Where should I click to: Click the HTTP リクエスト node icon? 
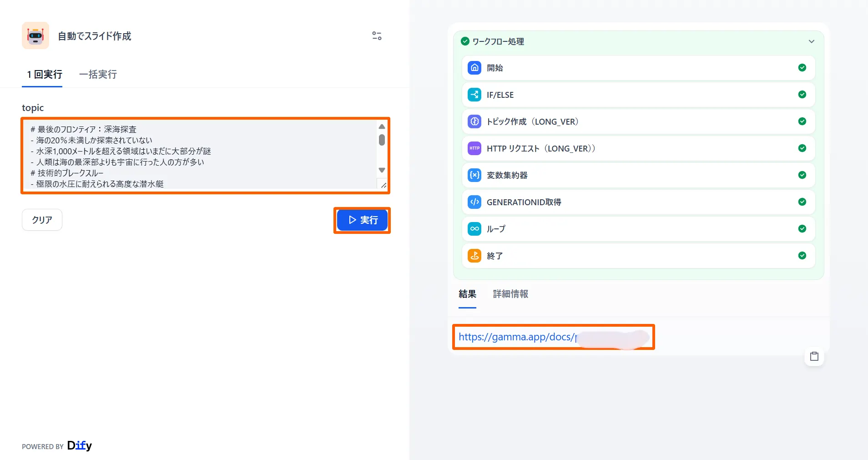click(x=474, y=148)
